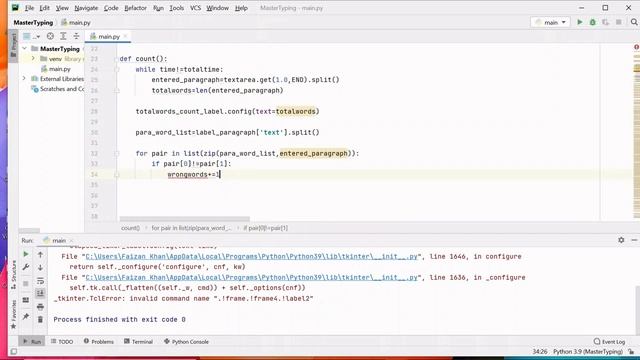Click Python 3.9 (MasterTyping) interpreter widget

[588, 351]
